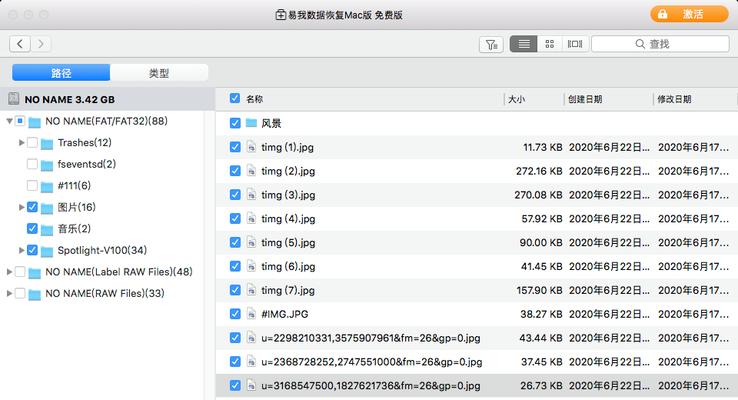
Task: Sort by the 名称 column header
Action: (x=255, y=99)
